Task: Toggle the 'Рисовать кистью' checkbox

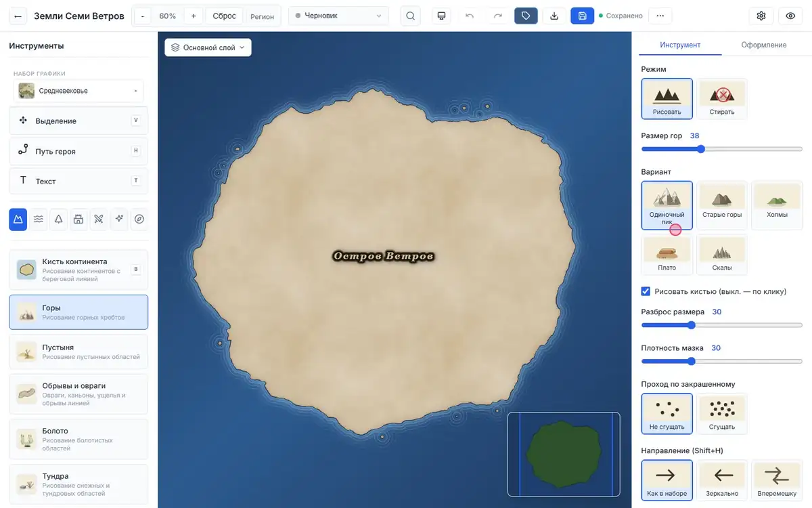Action: pos(646,291)
